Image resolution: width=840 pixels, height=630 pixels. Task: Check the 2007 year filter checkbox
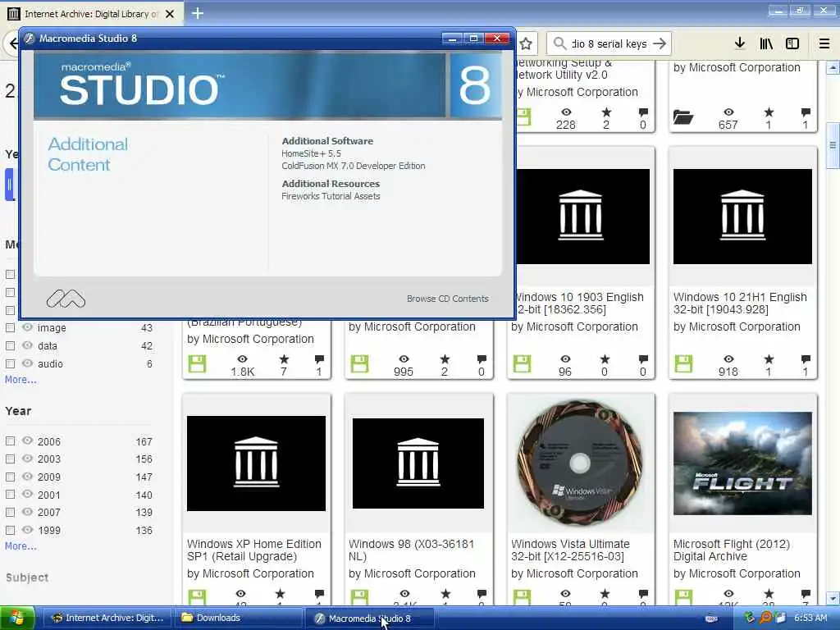10,513
